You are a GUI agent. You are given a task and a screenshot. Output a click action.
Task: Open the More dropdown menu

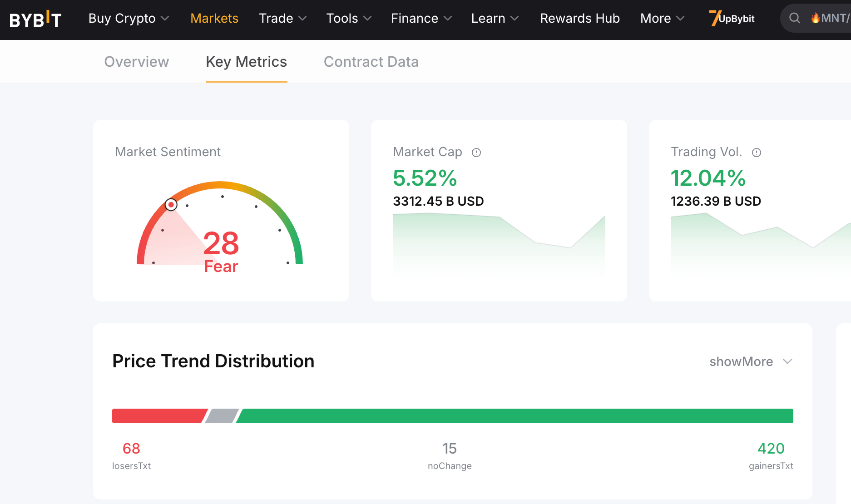coord(662,18)
